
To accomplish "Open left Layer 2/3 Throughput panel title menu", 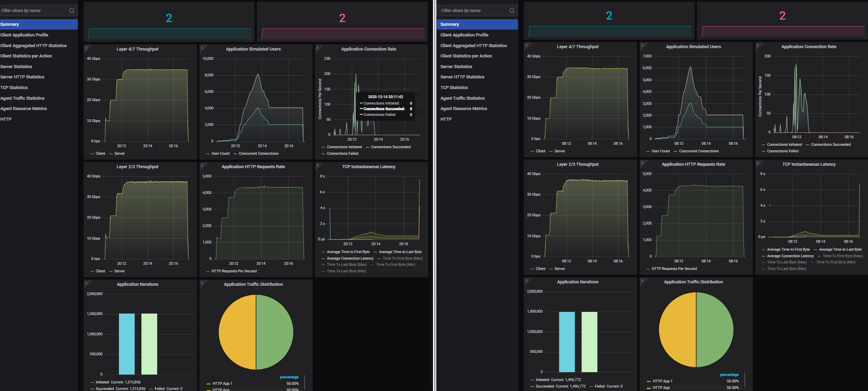I will click(x=137, y=167).
